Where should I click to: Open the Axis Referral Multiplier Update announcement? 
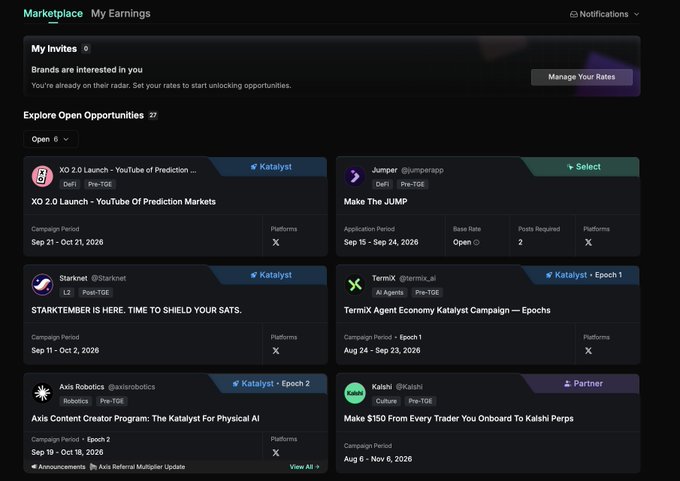click(137, 467)
